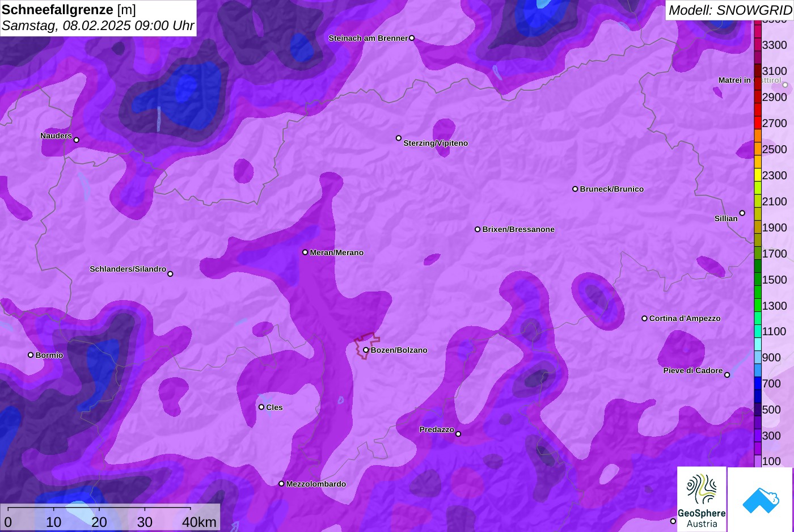Pick the Cortina d'Ampezzo marker dot
This screenshot has width=794, height=532.
point(644,318)
